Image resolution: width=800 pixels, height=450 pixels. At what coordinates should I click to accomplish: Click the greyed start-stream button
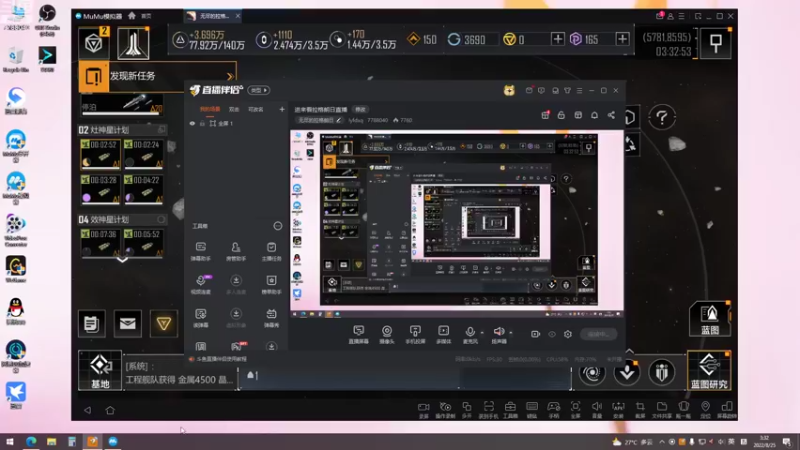598,334
